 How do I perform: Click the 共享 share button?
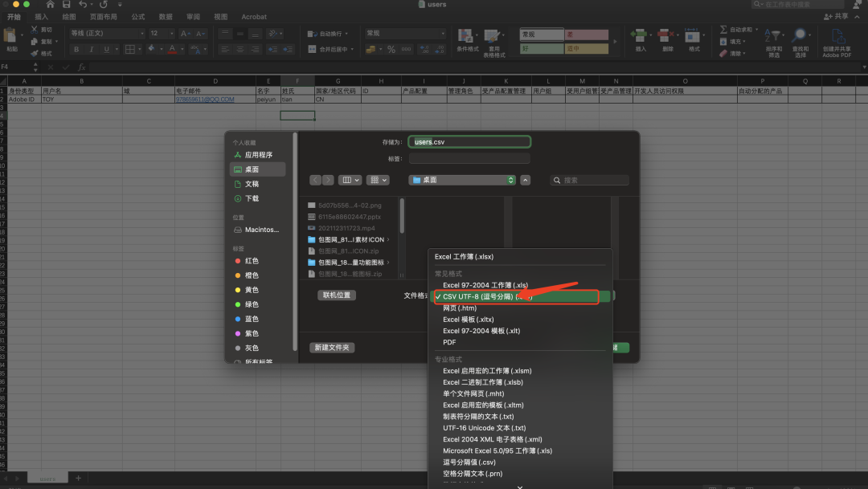click(x=837, y=17)
